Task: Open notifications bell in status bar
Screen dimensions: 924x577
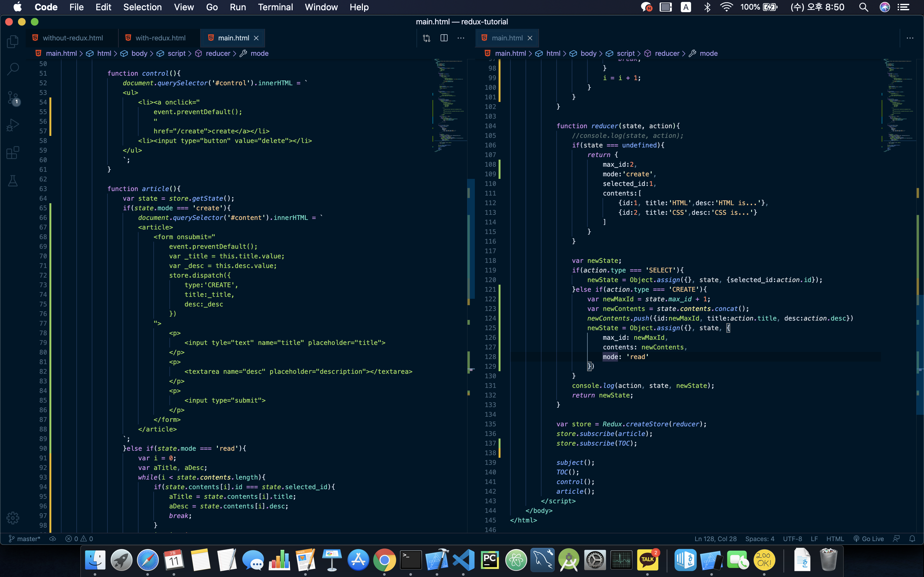Action: [912, 539]
